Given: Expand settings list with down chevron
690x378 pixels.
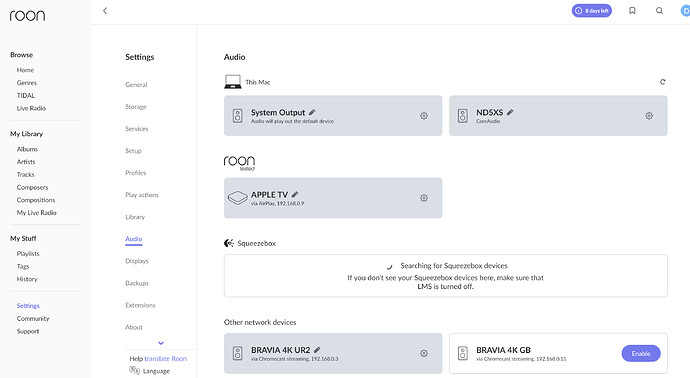Looking at the screenshot, I should [161, 343].
